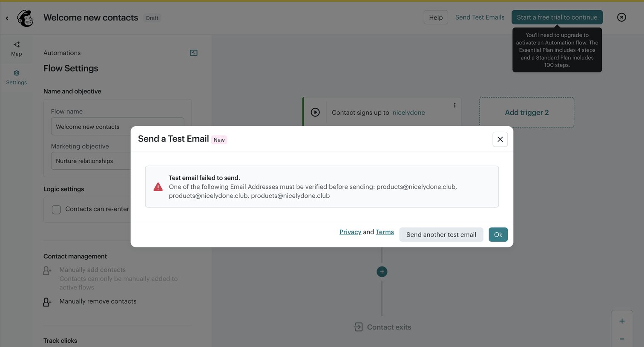Click Manually remove contacts icon
The height and width of the screenshot is (347, 644).
[47, 302]
